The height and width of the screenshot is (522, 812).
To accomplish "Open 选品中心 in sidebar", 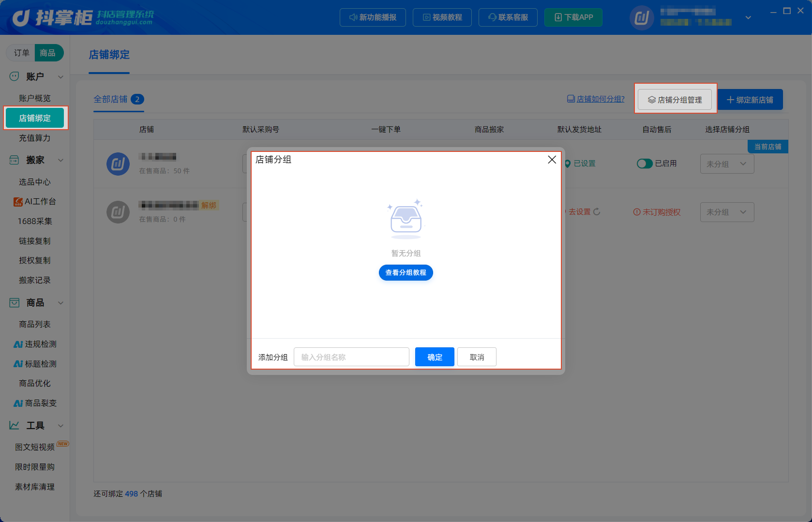I will click(35, 182).
